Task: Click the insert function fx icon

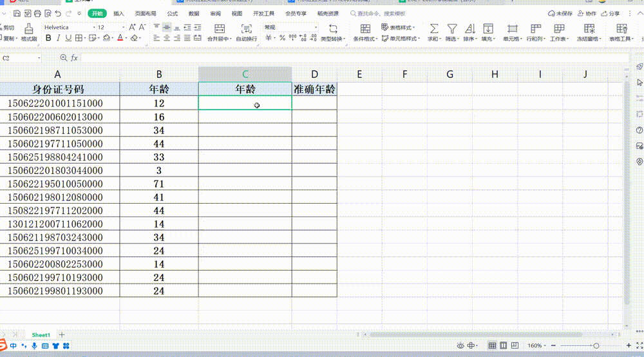Action: tap(74, 58)
